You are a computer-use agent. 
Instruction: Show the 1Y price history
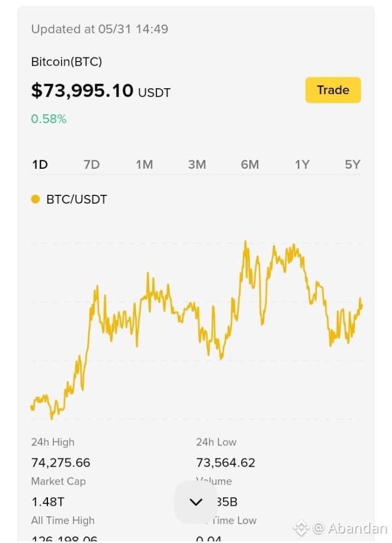(x=302, y=165)
